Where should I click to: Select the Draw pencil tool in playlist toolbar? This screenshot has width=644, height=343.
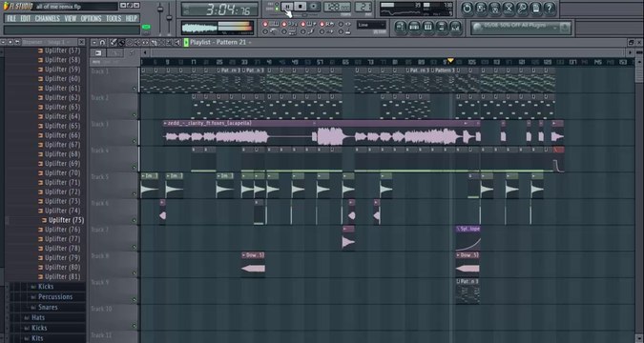(113, 42)
